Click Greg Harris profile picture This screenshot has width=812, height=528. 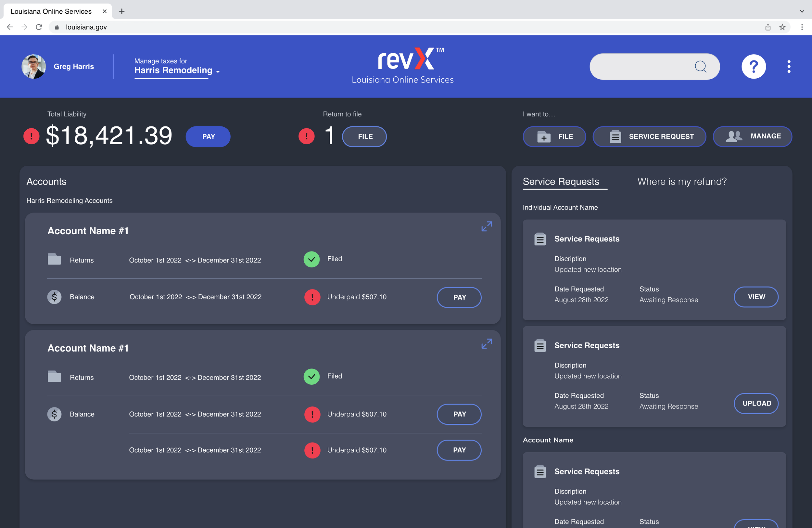point(34,67)
